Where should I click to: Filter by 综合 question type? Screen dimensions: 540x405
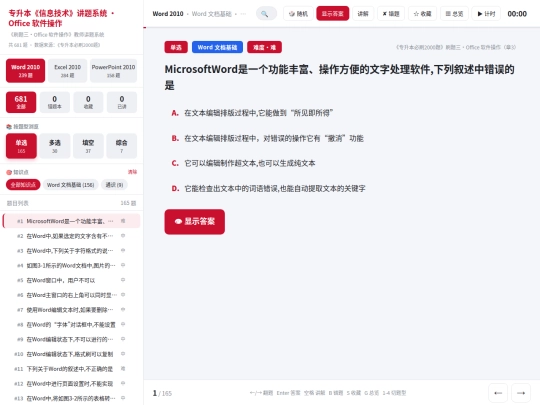[122, 146]
